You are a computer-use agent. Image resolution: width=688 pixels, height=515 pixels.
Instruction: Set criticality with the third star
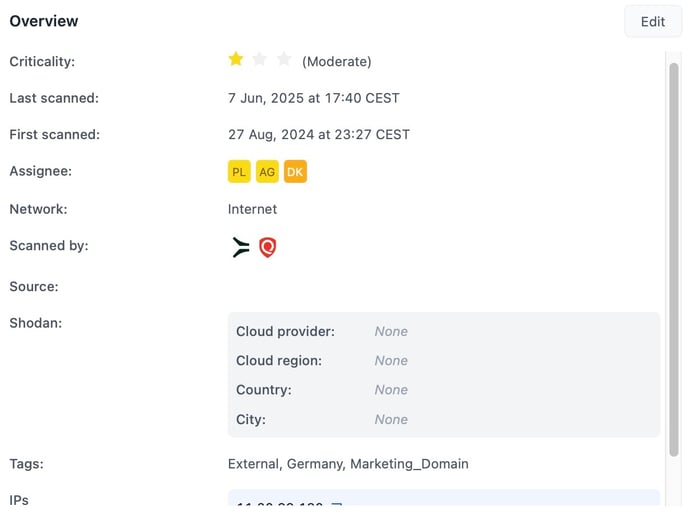click(x=284, y=59)
